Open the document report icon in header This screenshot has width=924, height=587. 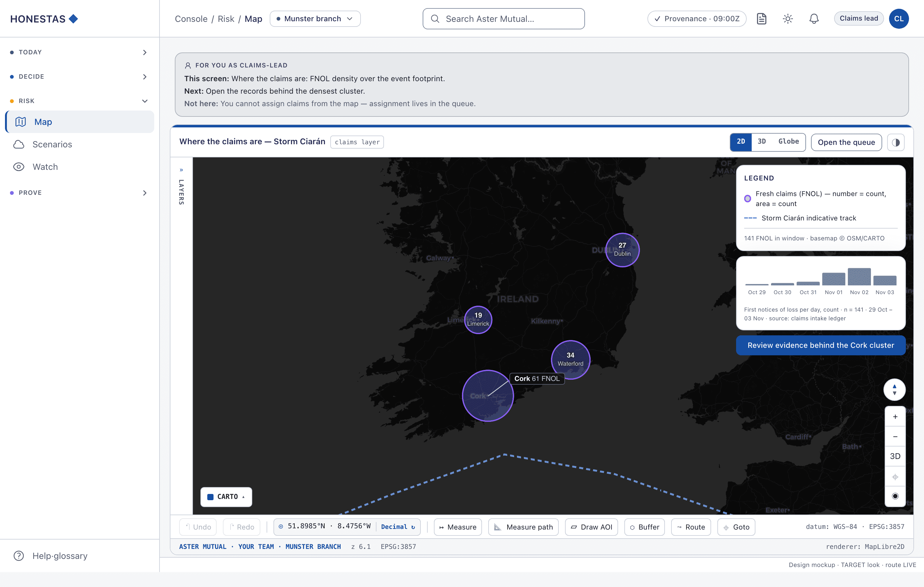pos(761,19)
